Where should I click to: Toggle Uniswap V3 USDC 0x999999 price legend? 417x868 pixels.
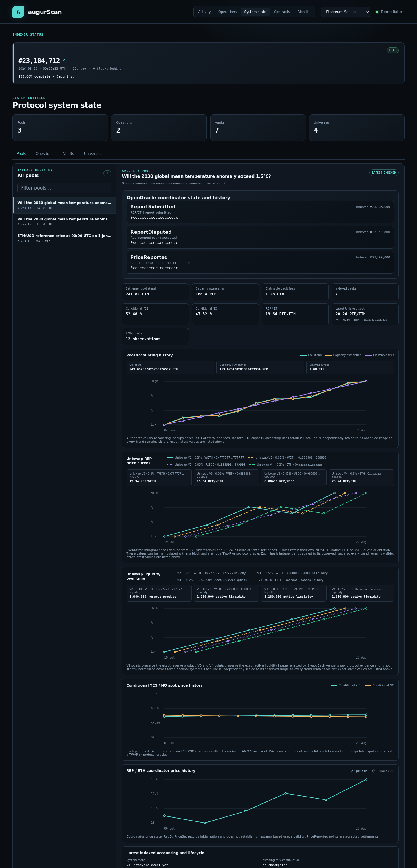(x=206, y=465)
